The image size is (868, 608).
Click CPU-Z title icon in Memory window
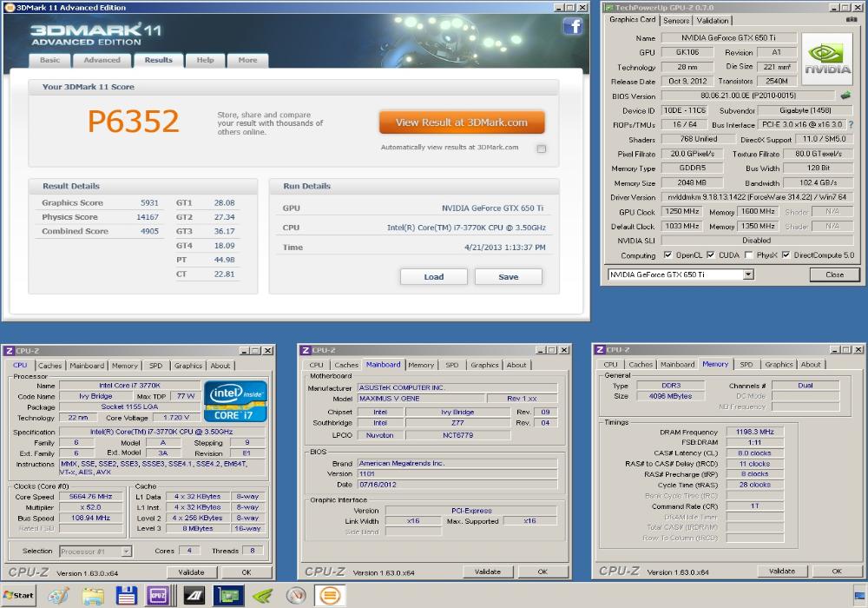point(600,349)
